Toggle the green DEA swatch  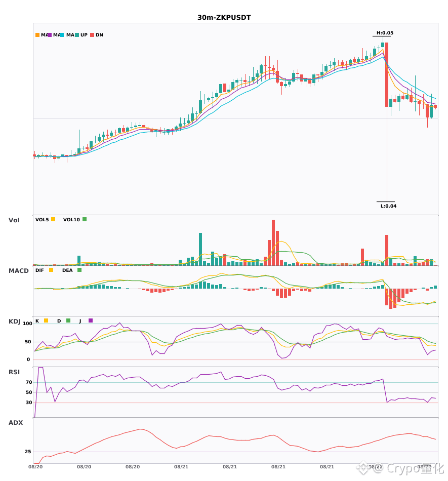(79, 270)
